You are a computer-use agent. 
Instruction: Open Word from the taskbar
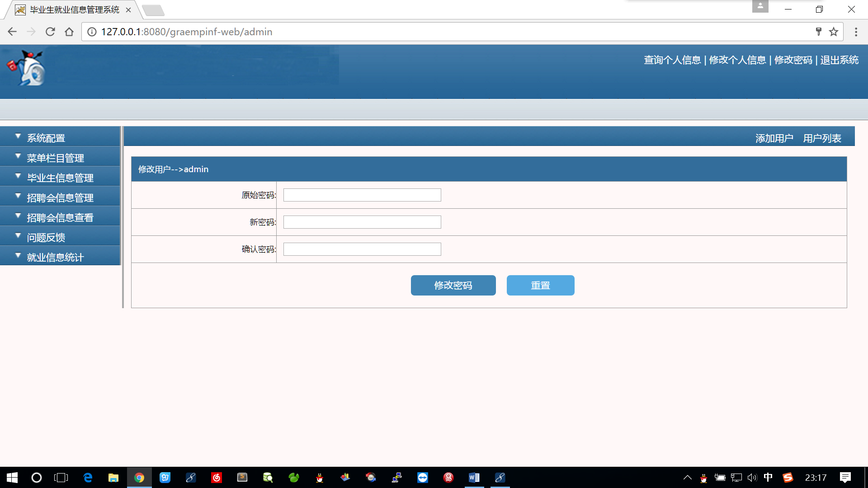(x=474, y=478)
